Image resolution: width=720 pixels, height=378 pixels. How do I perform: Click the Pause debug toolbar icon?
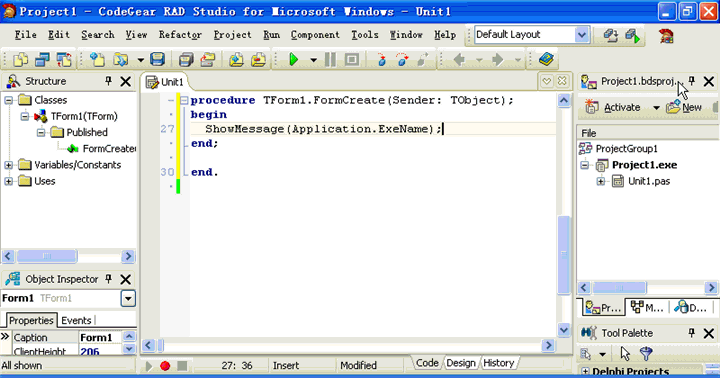(x=330, y=59)
